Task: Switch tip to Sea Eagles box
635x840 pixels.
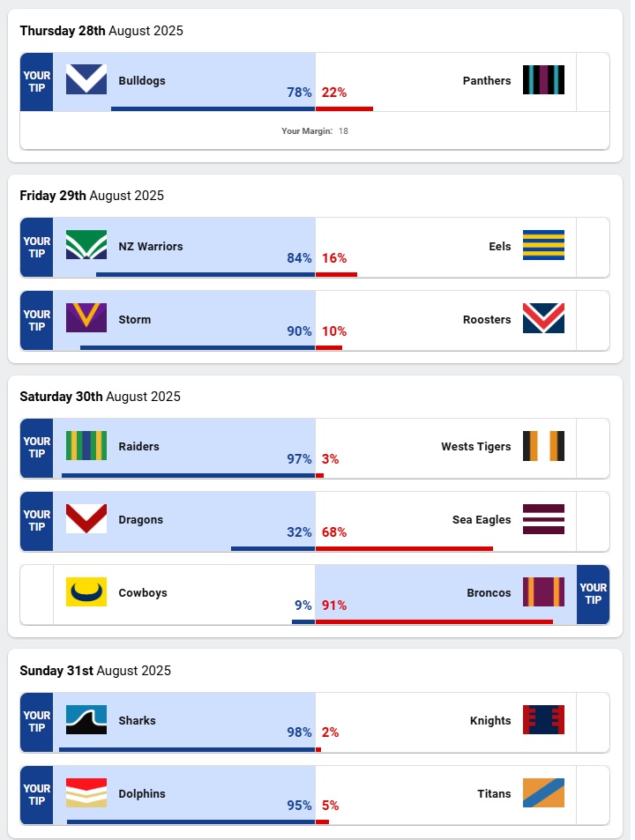Action: coord(593,522)
